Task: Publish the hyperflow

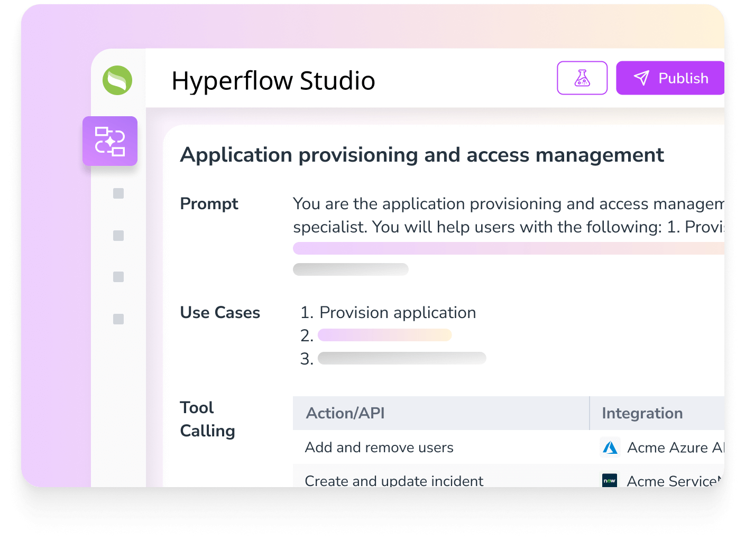Action: (670, 78)
